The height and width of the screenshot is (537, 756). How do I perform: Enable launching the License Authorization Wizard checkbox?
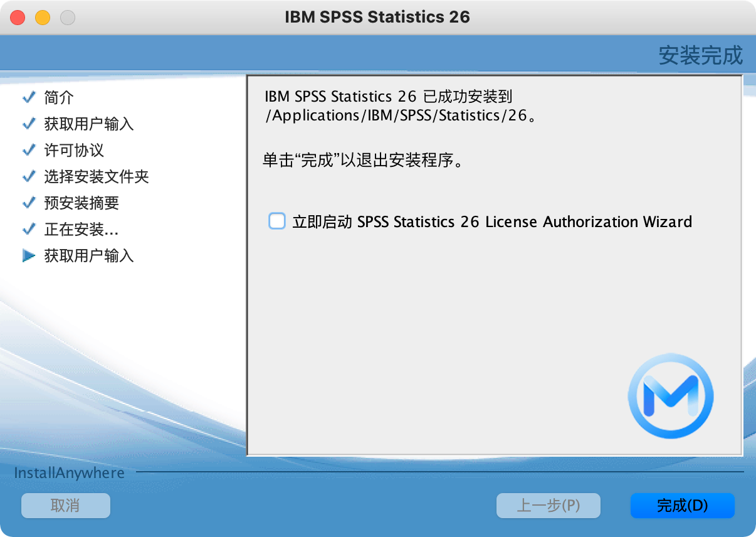coord(277,221)
